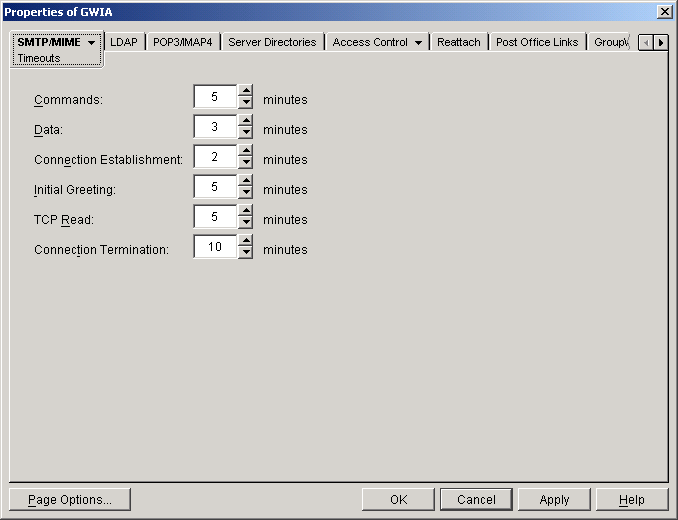Click the Data label

click(x=48, y=130)
